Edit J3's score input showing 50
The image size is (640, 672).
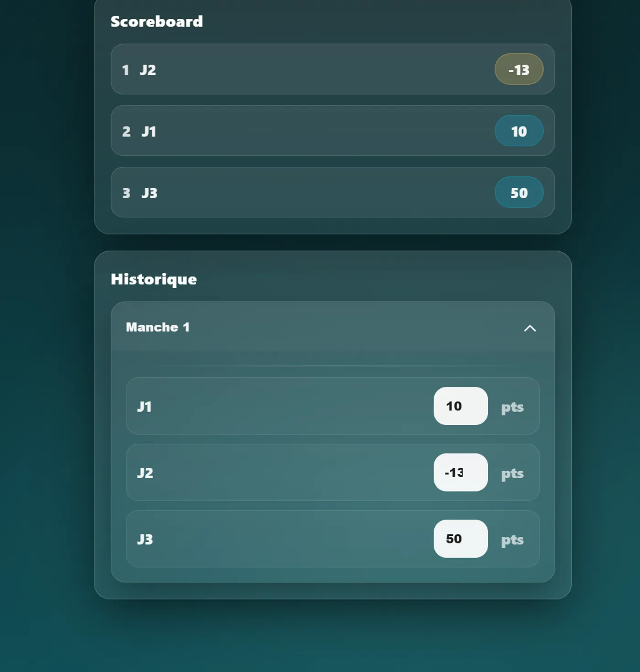point(460,539)
